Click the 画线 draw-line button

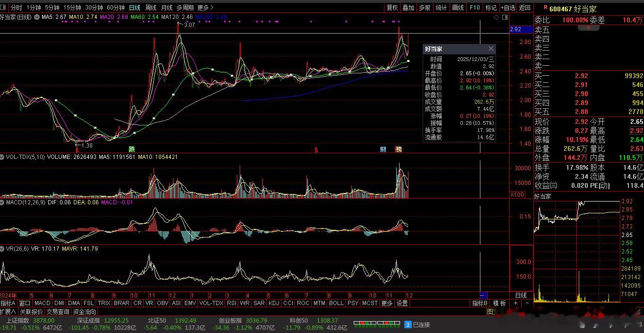(458, 8)
